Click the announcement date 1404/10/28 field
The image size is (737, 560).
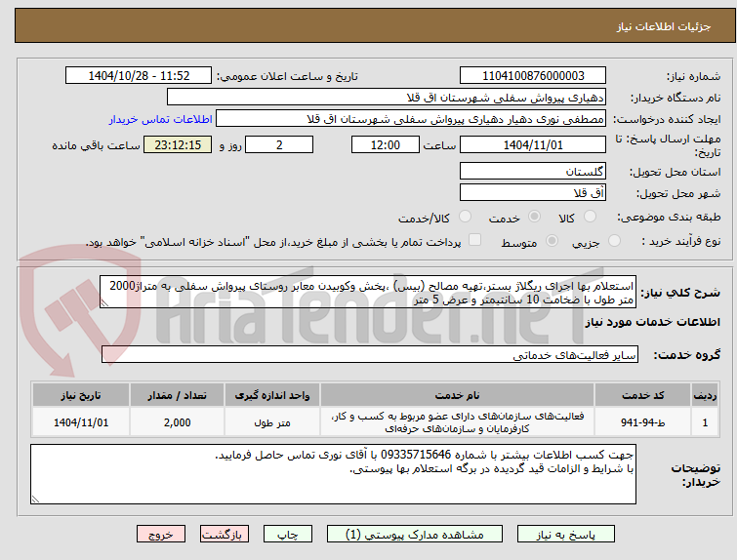pyautogui.click(x=139, y=76)
